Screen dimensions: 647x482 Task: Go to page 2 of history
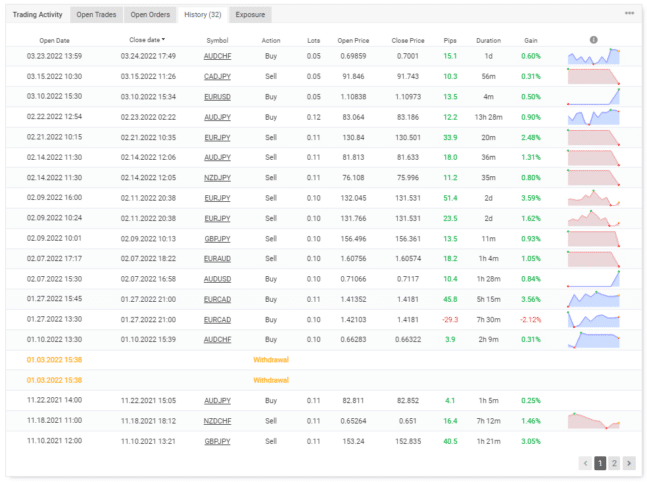(615, 463)
